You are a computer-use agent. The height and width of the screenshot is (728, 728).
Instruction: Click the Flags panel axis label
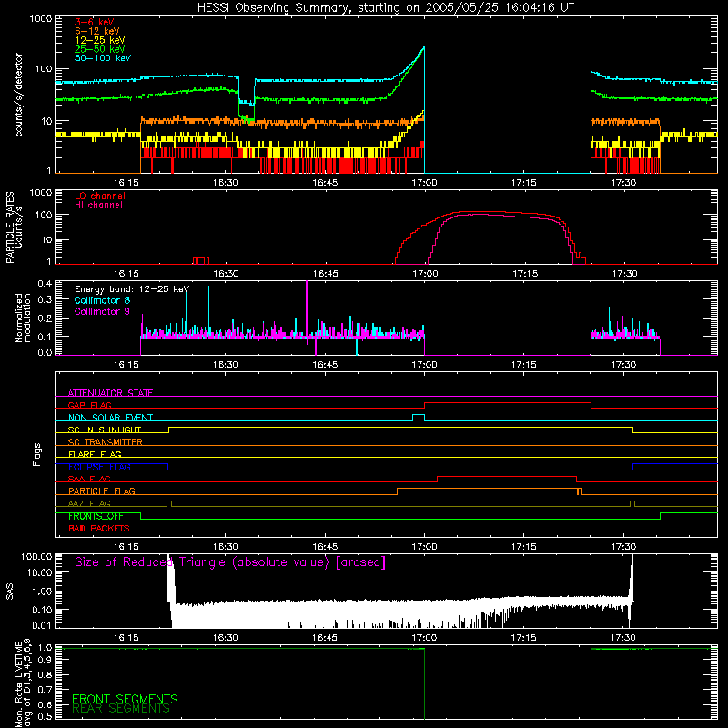(36, 454)
